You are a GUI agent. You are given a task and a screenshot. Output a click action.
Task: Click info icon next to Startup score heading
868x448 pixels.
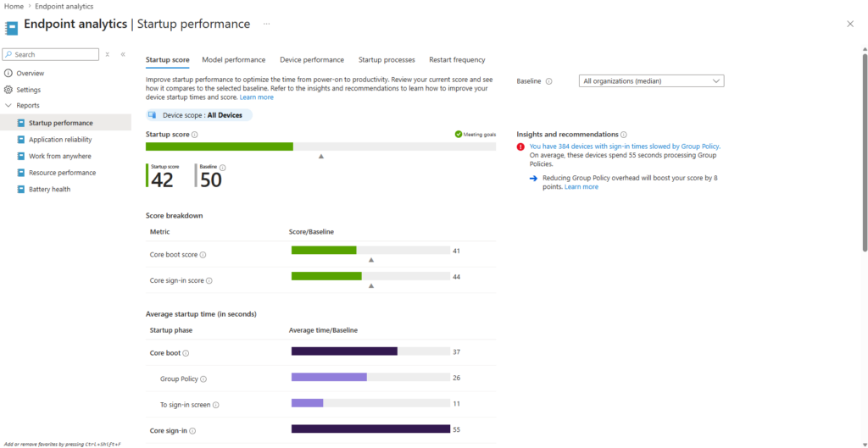pos(195,135)
